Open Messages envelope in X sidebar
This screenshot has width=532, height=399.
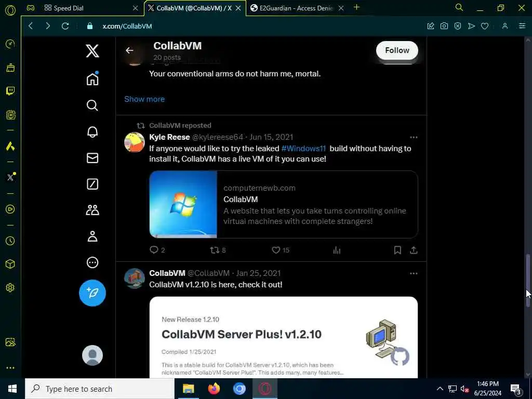tap(92, 158)
